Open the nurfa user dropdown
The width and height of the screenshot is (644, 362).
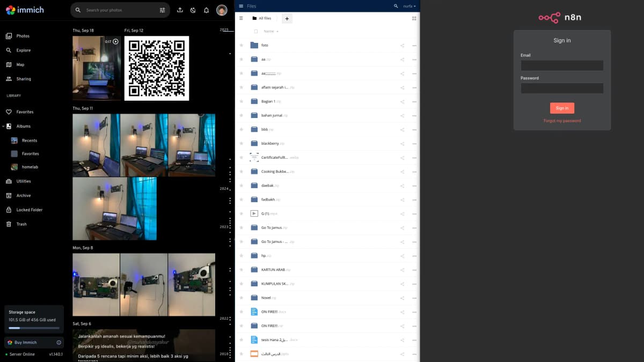tap(409, 6)
